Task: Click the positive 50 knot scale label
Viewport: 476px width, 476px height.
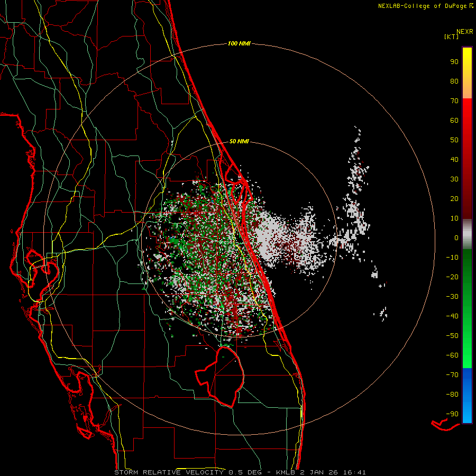Action: point(454,140)
